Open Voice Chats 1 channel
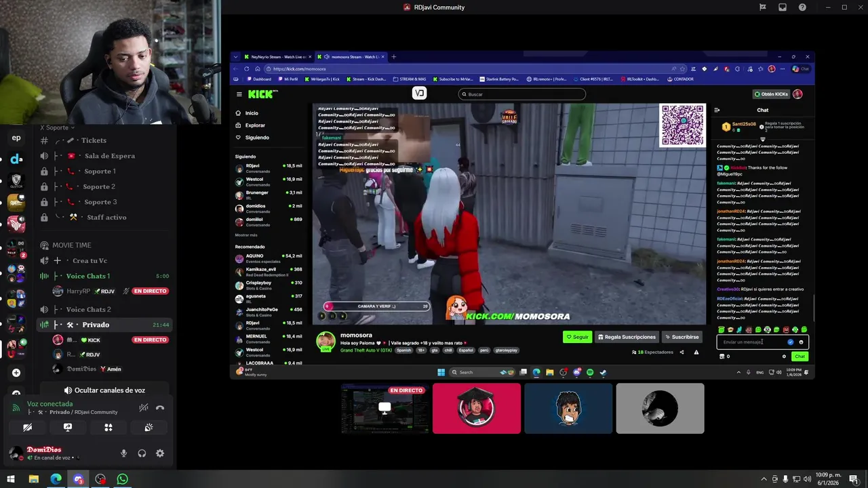Image resolution: width=868 pixels, height=488 pixels. coord(104,276)
